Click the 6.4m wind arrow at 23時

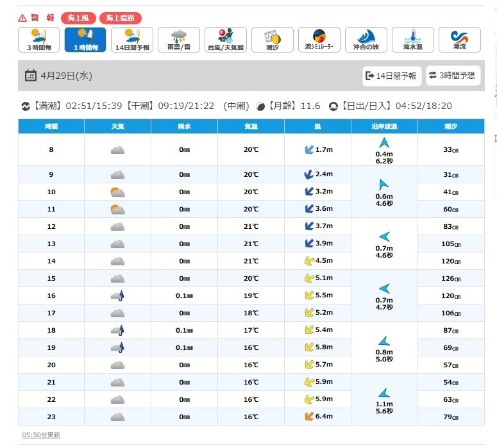[308, 417]
